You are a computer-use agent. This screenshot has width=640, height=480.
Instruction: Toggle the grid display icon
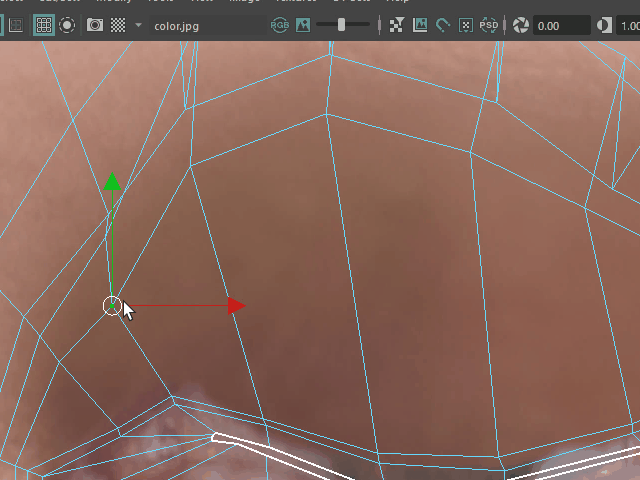click(44, 26)
